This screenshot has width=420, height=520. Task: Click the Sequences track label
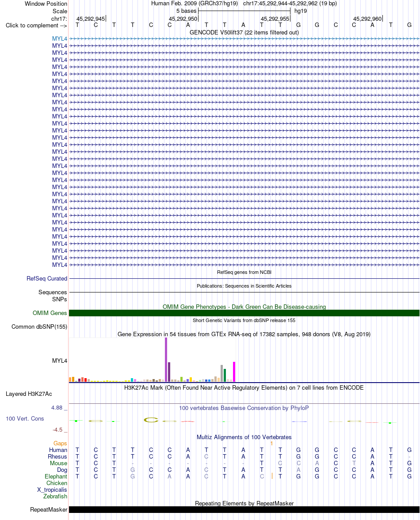tap(53, 292)
